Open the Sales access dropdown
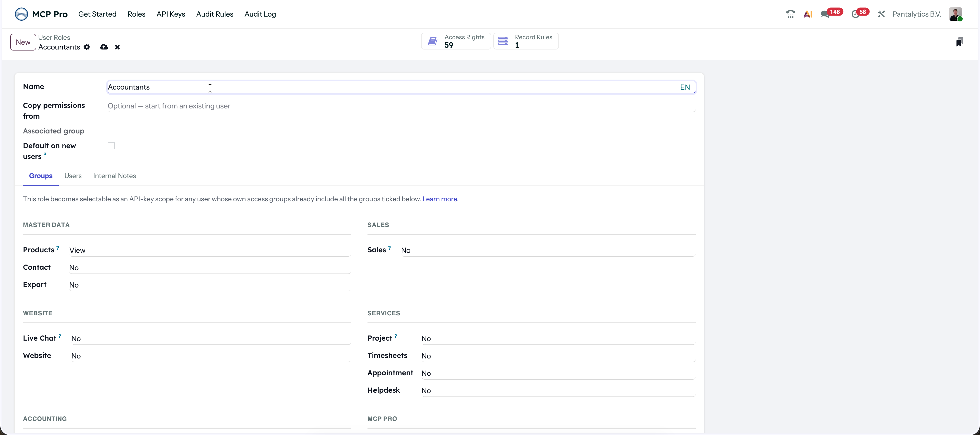Viewport: 980px width, 435px height. tap(548, 250)
